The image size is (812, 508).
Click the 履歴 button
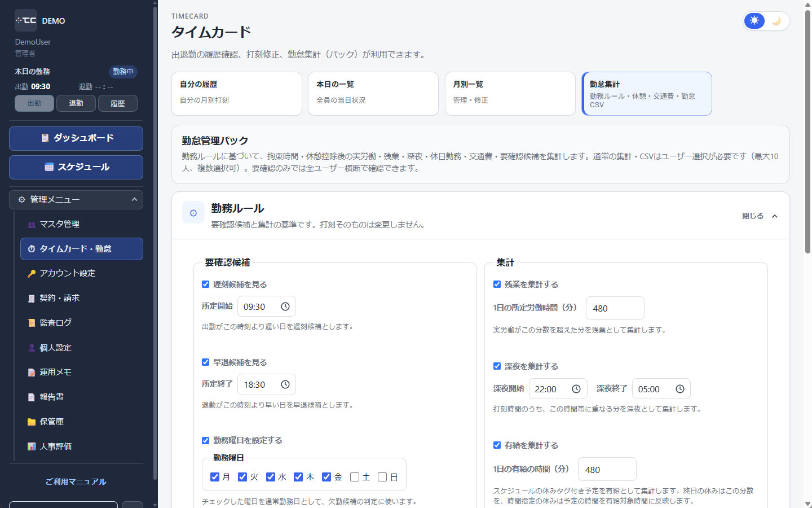[118, 103]
